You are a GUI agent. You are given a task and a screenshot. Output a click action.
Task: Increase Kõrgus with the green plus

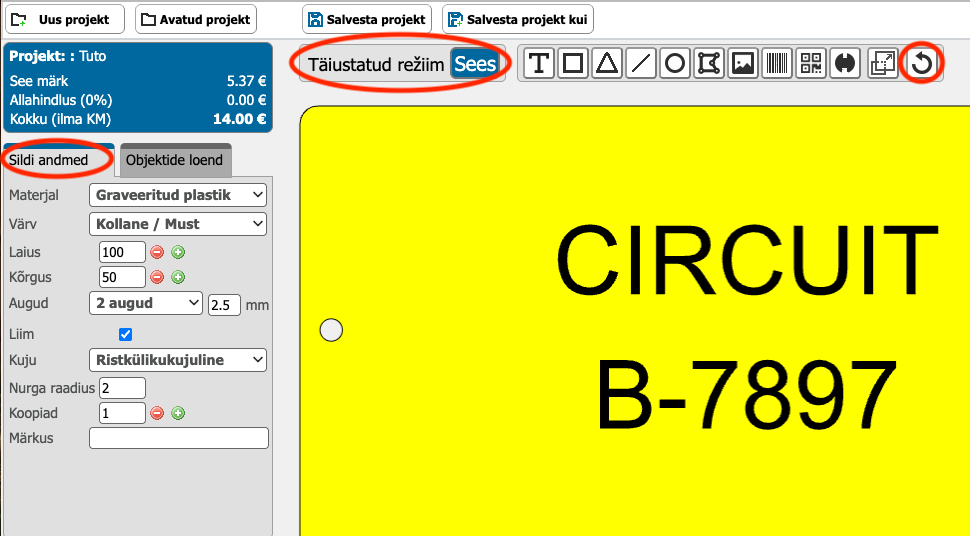coord(178,277)
